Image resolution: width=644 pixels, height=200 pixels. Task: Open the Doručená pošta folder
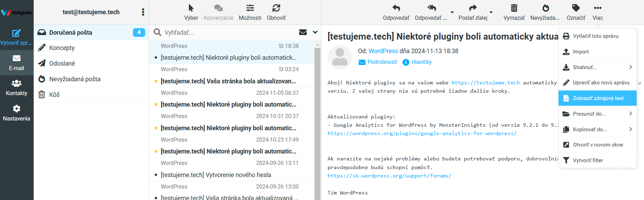[x=91, y=32]
